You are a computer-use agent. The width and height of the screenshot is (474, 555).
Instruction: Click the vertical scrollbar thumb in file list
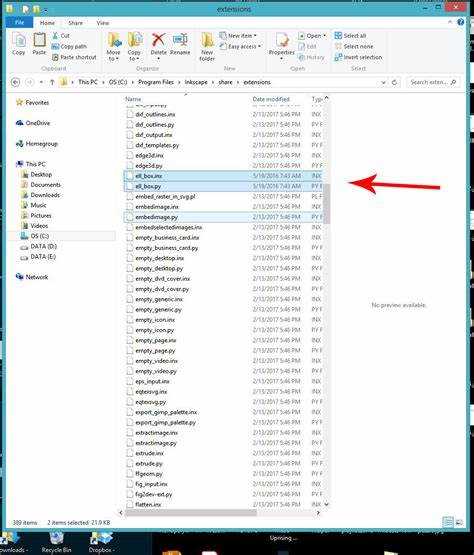[326, 204]
